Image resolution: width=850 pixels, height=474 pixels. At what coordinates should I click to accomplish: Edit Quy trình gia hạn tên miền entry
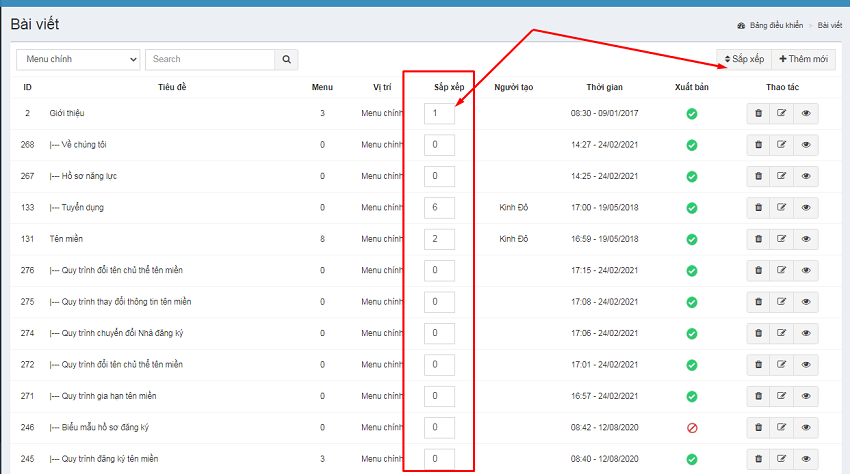click(782, 396)
